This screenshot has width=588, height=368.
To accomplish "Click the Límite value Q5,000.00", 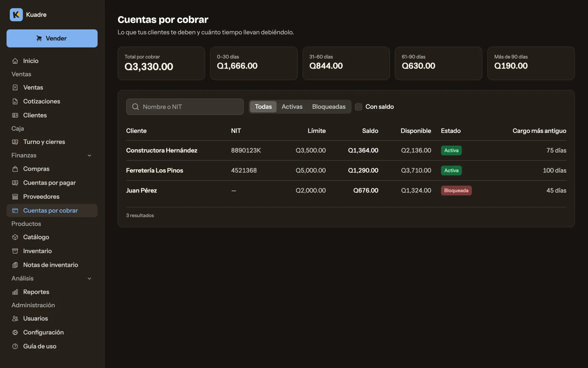I will 311,170.
